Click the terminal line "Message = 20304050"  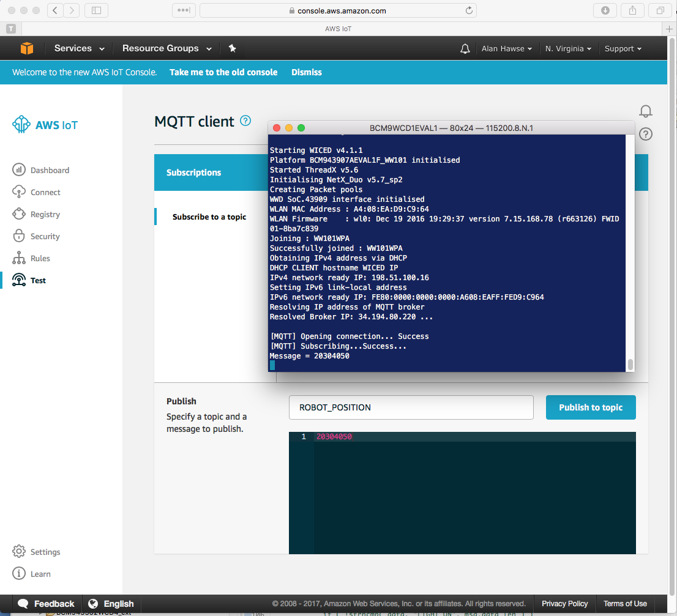(310, 356)
